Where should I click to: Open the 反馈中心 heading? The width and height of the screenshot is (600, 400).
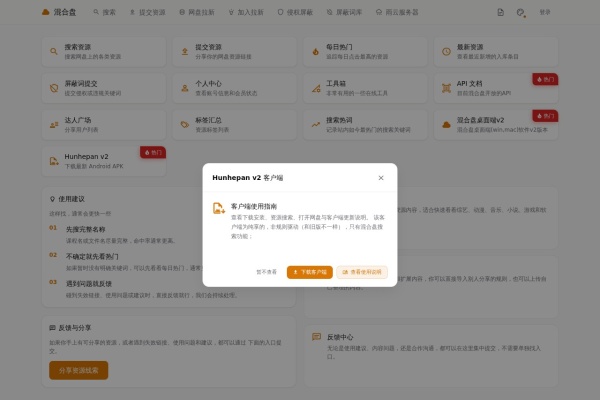click(x=340, y=337)
